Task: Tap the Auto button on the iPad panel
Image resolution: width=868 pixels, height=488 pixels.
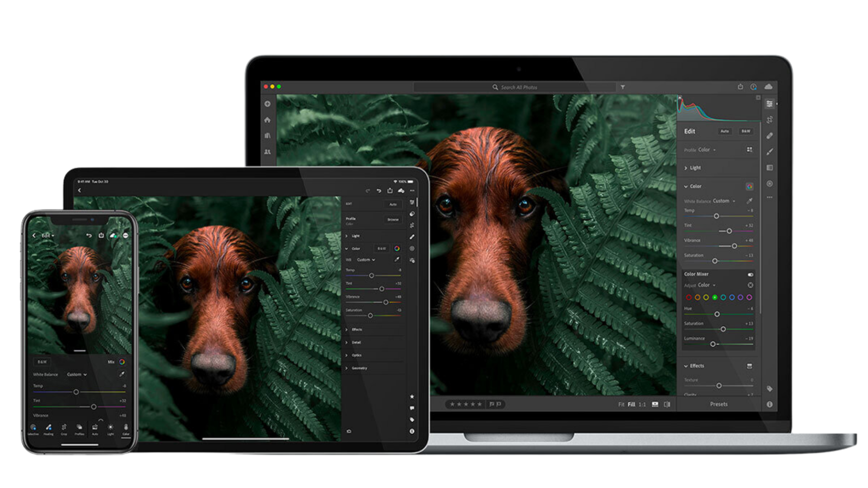Action: pos(393,204)
